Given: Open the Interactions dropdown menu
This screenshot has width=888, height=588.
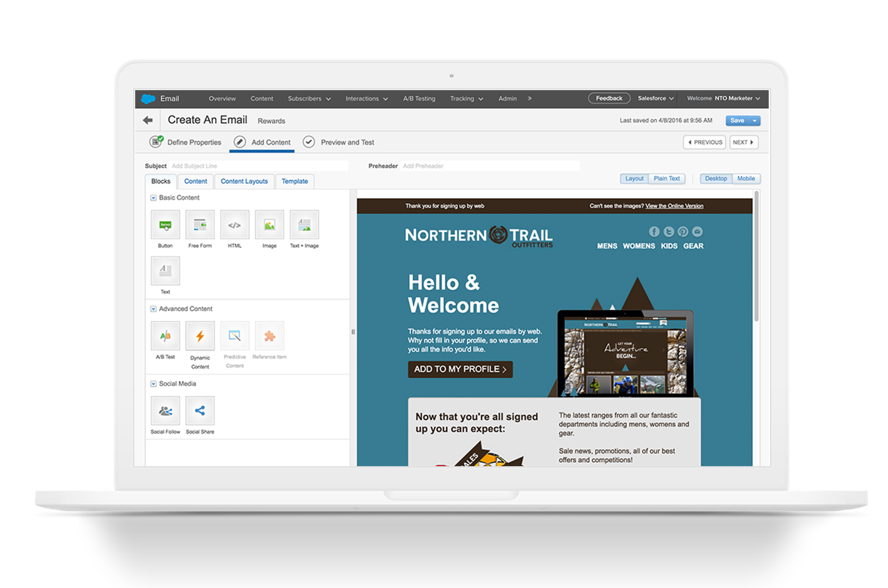Looking at the screenshot, I should point(367,98).
